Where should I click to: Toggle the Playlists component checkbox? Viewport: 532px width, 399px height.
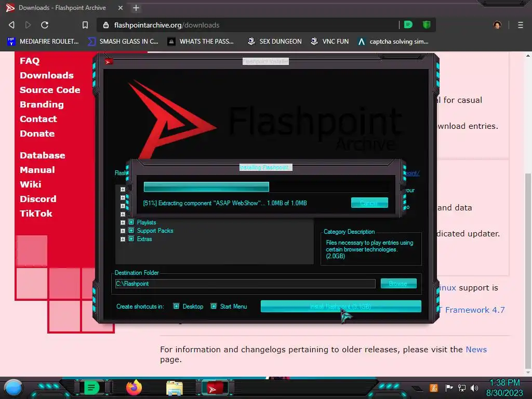pos(131,222)
